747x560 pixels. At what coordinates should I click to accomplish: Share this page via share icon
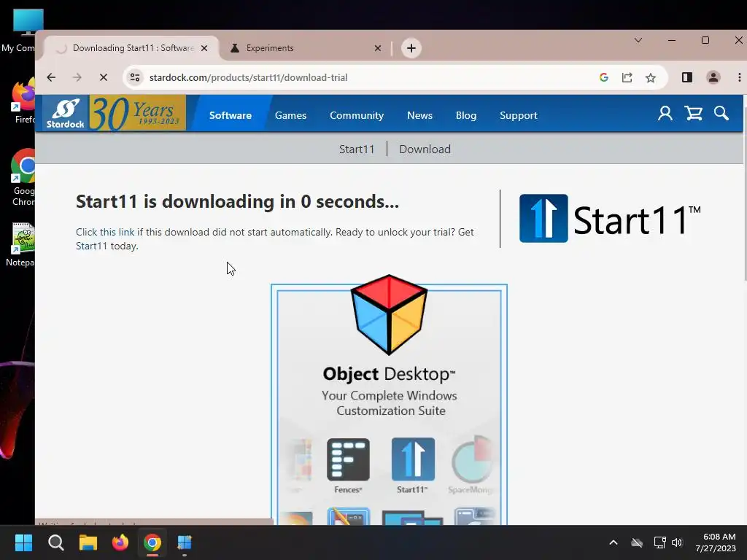click(627, 77)
